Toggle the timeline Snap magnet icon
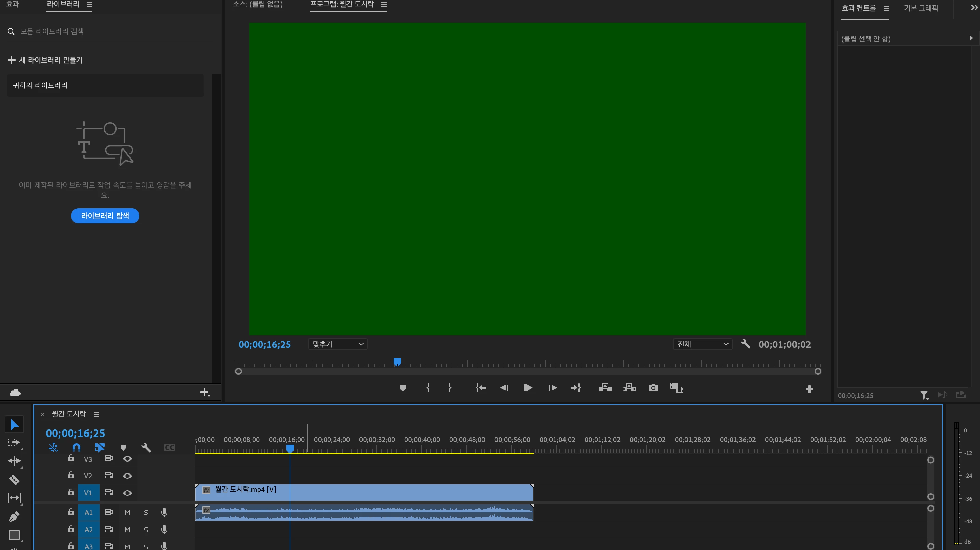Screen dimensions: 980x550 pos(77,448)
